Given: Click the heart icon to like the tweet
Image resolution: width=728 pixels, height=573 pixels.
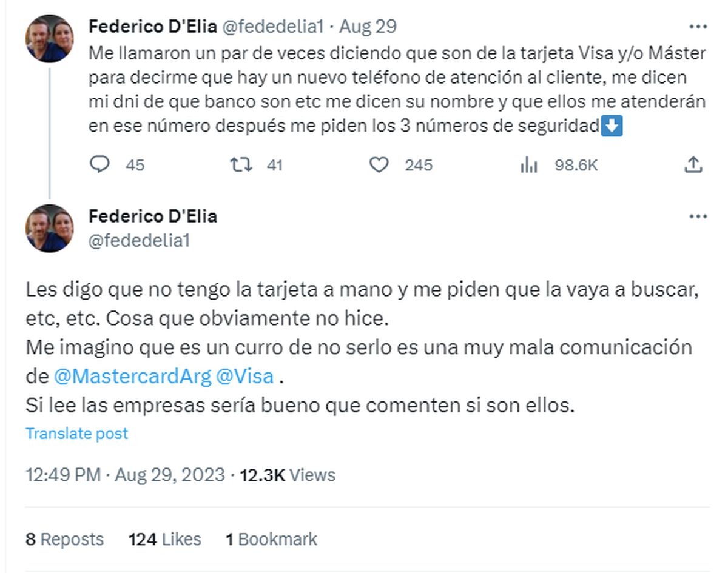Looking at the screenshot, I should click(379, 164).
